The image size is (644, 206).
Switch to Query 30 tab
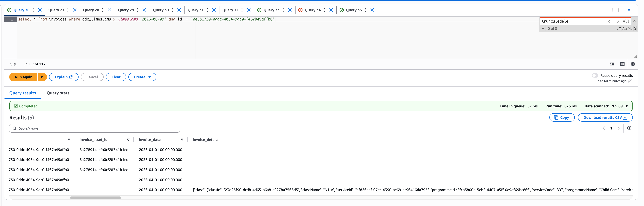coord(160,10)
